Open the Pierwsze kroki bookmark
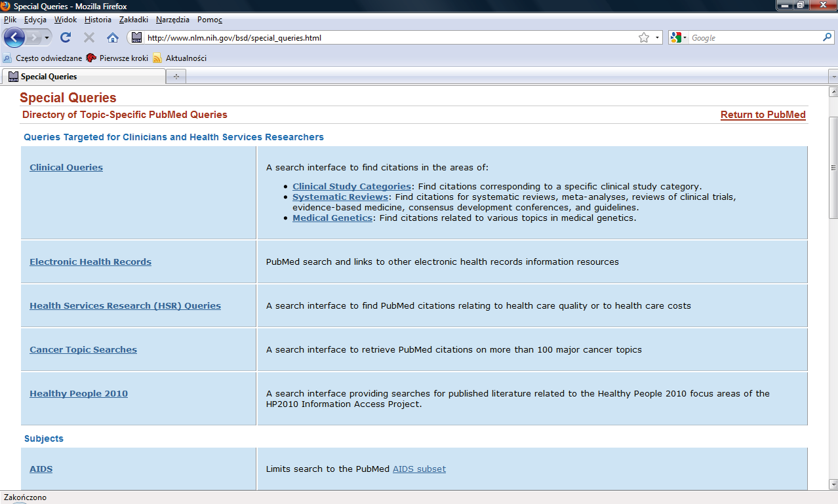 pyautogui.click(x=118, y=58)
